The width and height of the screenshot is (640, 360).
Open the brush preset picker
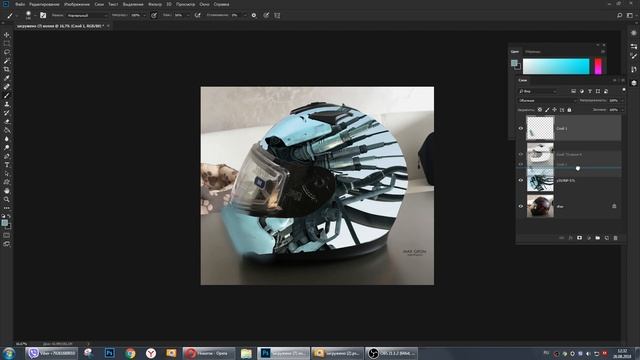point(30,16)
